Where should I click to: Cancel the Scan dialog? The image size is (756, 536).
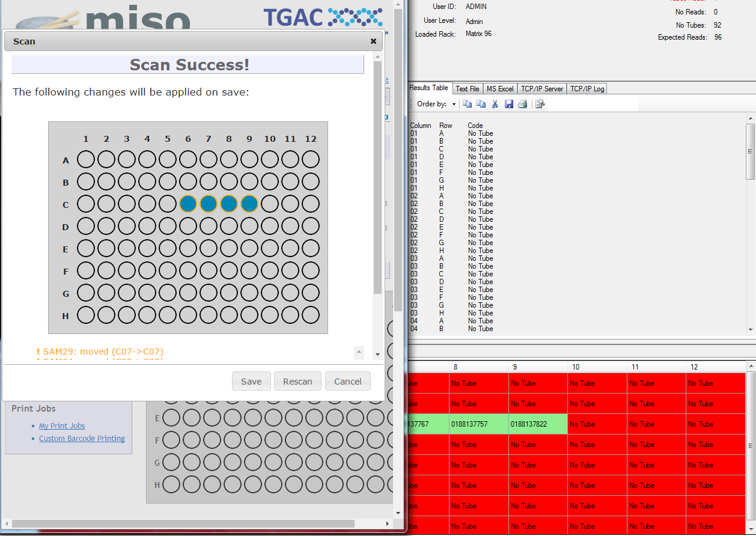tap(347, 381)
